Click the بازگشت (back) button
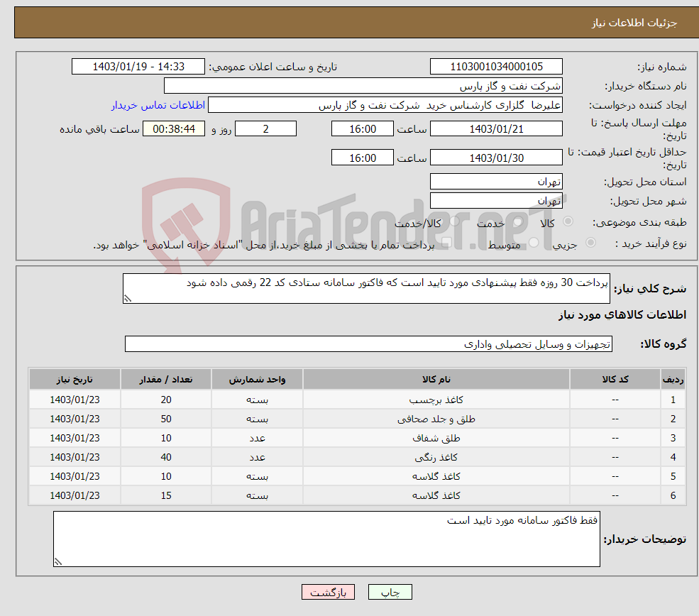Screen dimensions: 699x616 (328, 592)
